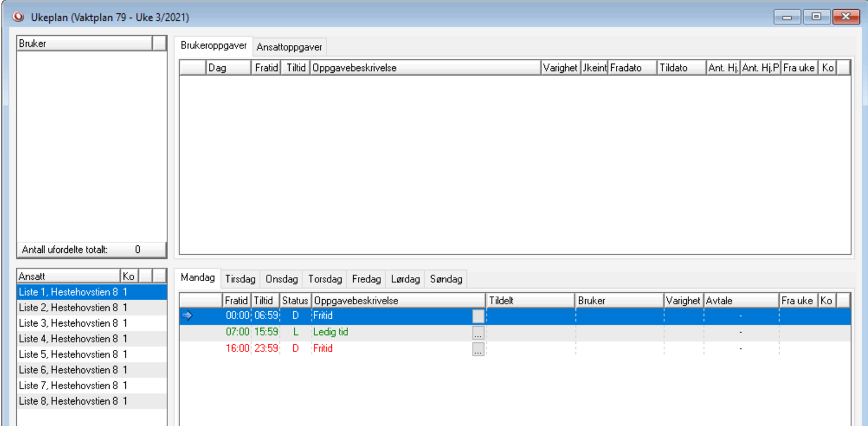This screenshot has width=868, height=426.
Task: Click the 23:59 end time cell
Action: click(x=266, y=349)
